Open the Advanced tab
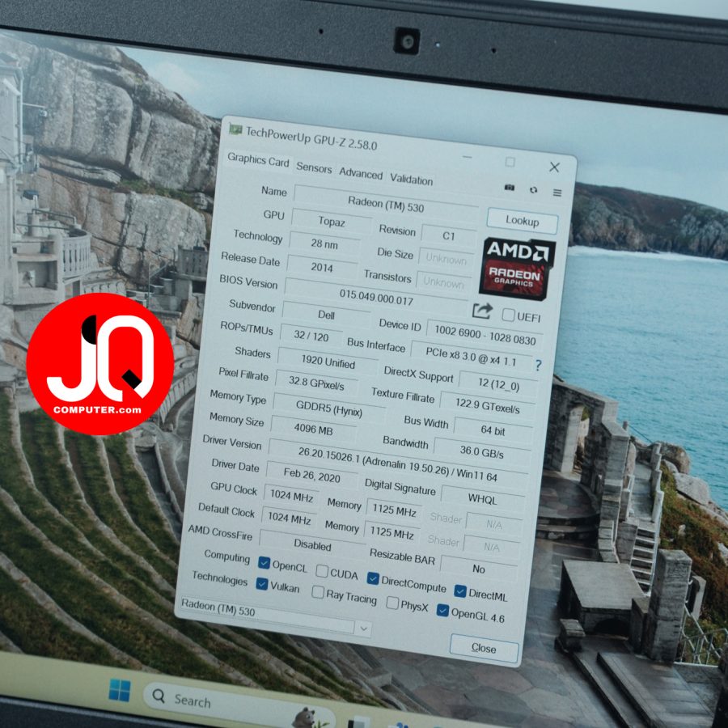 click(360, 174)
